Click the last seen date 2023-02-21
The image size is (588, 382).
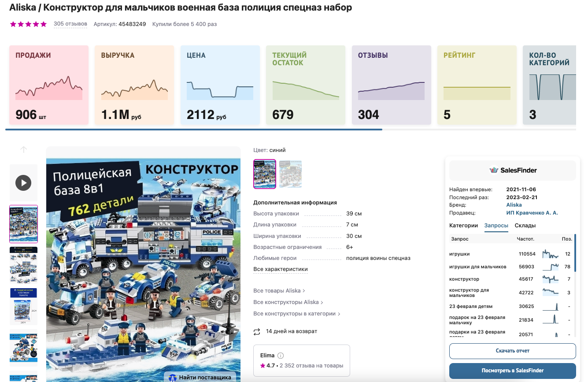tap(522, 197)
